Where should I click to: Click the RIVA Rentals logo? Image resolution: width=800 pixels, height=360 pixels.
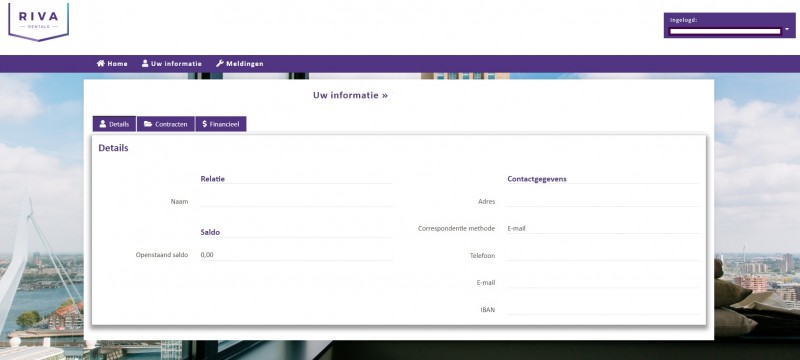tap(38, 21)
